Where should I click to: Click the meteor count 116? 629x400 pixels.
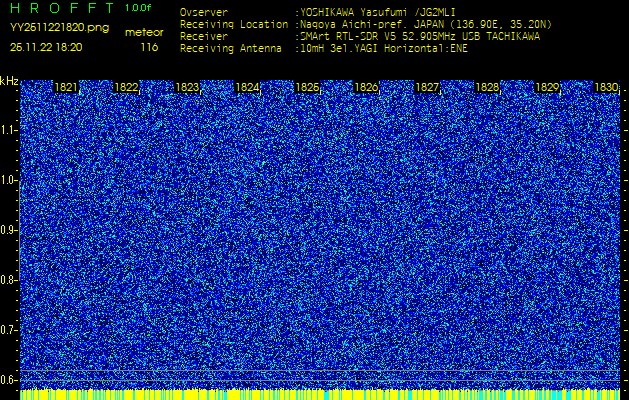(x=149, y=47)
